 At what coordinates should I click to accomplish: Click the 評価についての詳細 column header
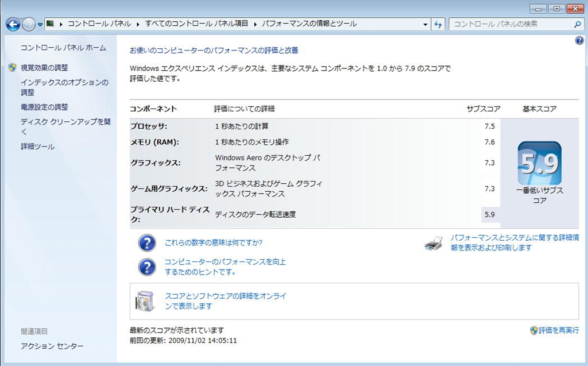point(244,109)
